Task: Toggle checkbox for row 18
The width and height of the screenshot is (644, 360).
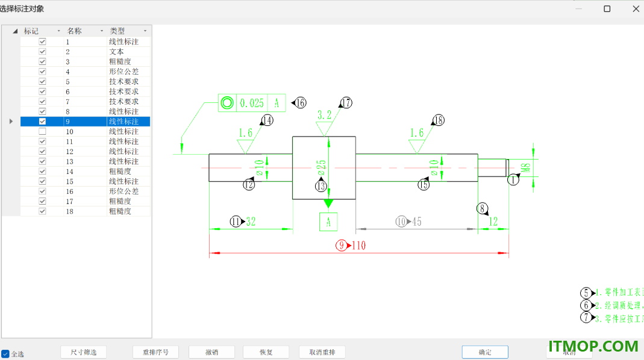Action: pyautogui.click(x=42, y=211)
